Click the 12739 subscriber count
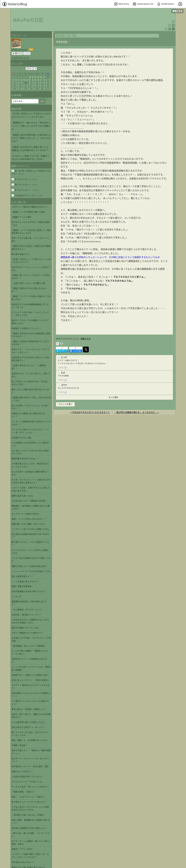Viewport: 186px width, 868px height. [x=27, y=53]
